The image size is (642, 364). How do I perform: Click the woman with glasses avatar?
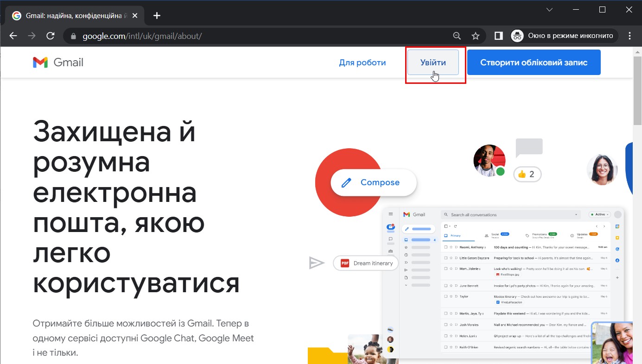tap(602, 169)
